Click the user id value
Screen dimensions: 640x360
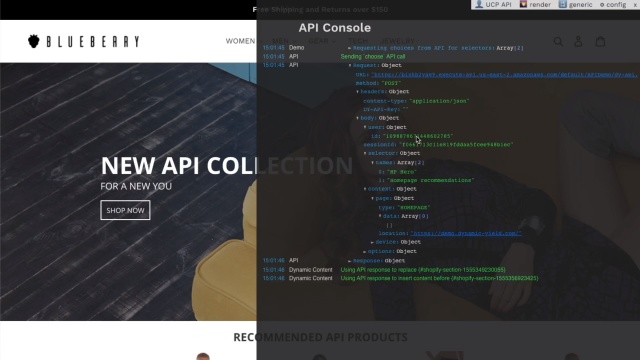click(418, 136)
